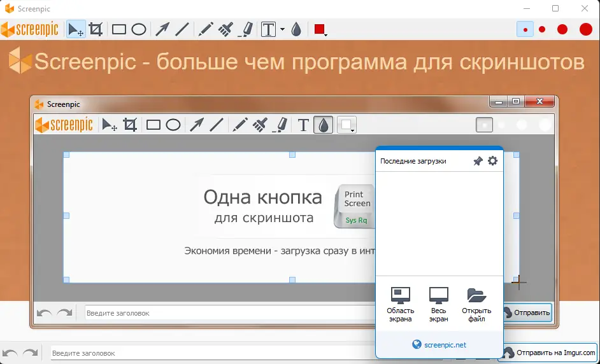Select the second largest thickness dot, top toolbar
This screenshot has height=364, width=600.
click(x=562, y=29)
